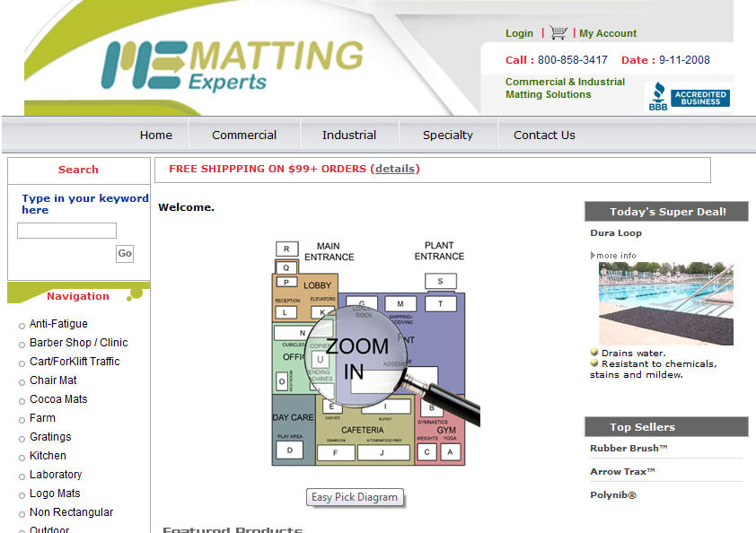Click the Today's Super Deal! header
This screenshot has height=533, width=756.
(666, 212)
